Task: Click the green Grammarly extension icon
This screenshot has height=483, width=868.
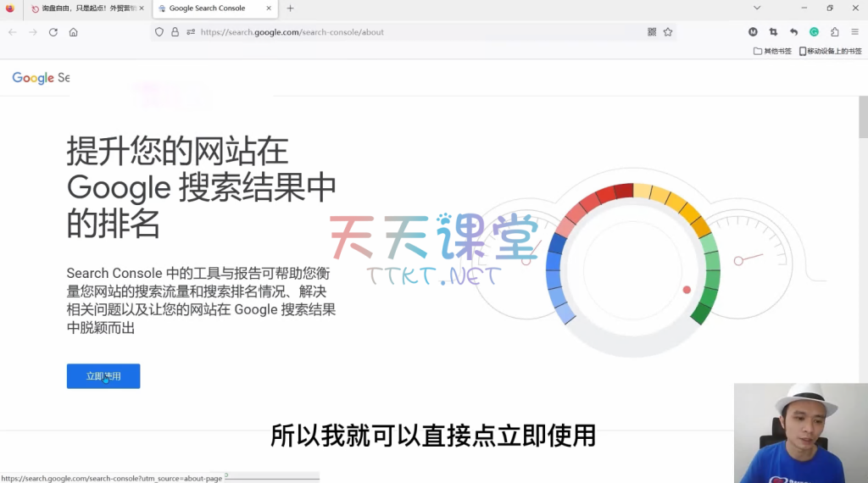Action: point(814,32)
